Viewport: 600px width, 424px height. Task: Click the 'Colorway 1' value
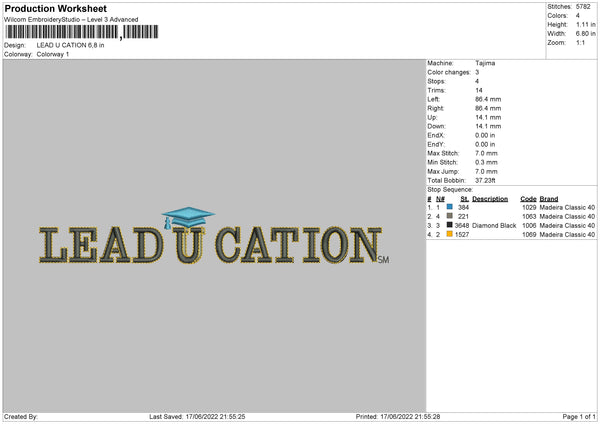tap(53, 54)
